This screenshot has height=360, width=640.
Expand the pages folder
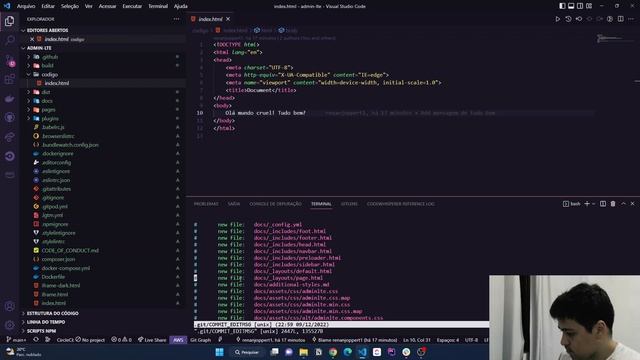point(48,110)
